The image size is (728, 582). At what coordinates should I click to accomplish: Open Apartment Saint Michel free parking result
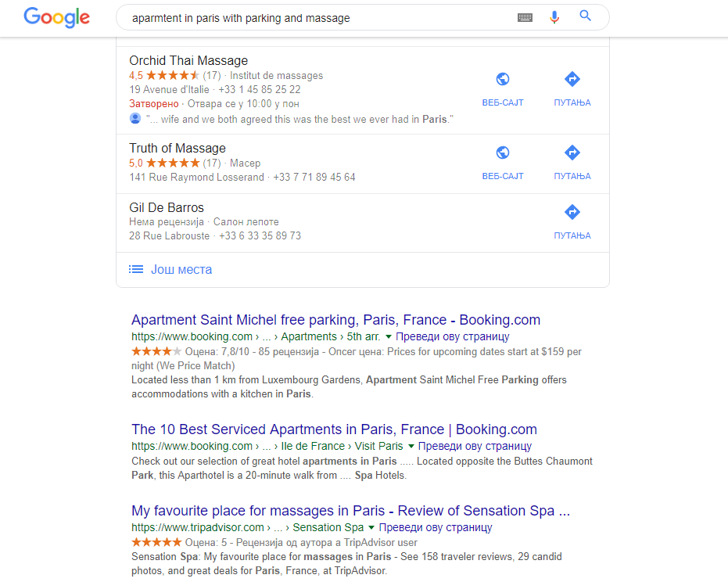(x=335, y=320)
